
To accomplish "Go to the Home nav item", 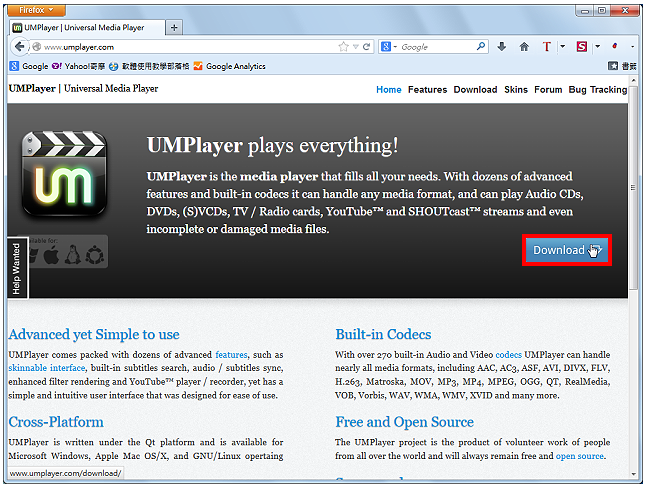I will (x=389, y=90).
